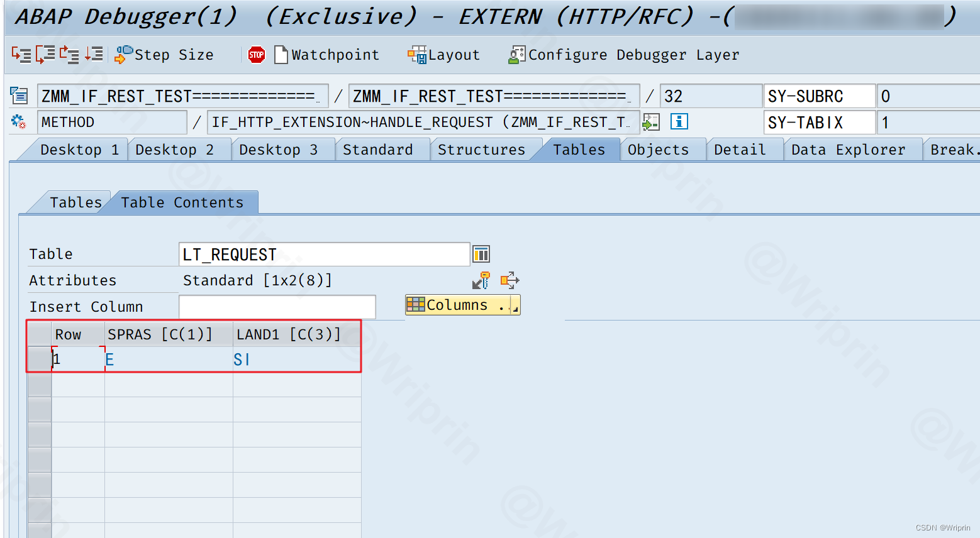Click the table display icon next to LT_REQUEST
This screenshot has width=980, height=538.
click(x=481, y=253)
